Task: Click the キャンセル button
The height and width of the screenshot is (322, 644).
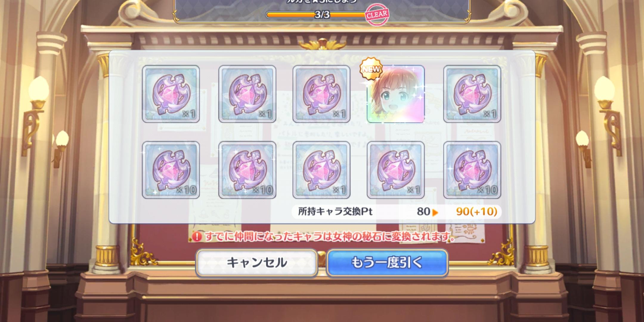Action: coord(256,263)
